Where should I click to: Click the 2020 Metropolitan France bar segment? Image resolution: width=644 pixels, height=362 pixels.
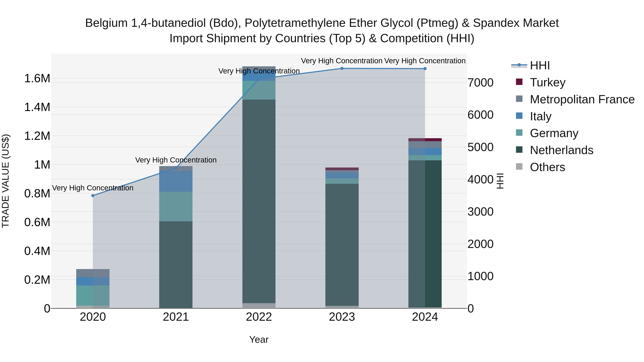point(93,273)
